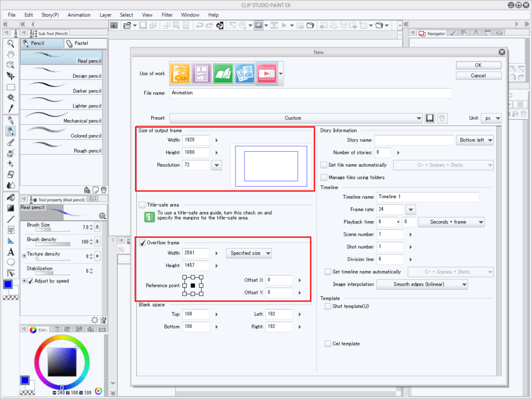Viewport: 532px width, 399px height.
Task: Pick the Animation use of work icon
Action: click(266, 73)
